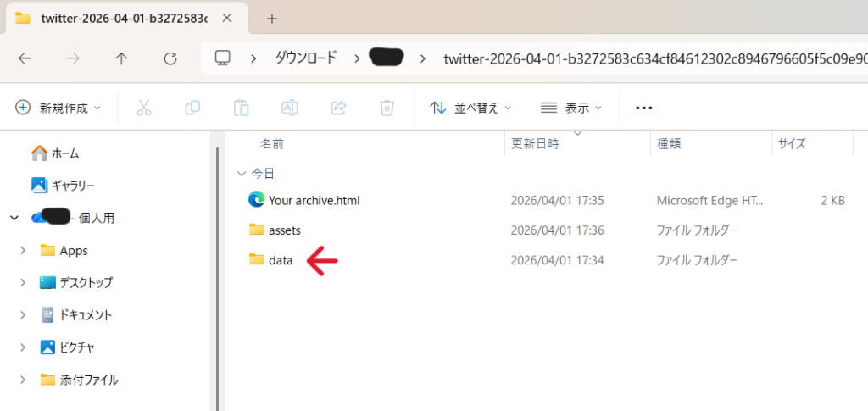Open the 表示 view dropdown
868x411 pixels.
(x=570, y=108)
